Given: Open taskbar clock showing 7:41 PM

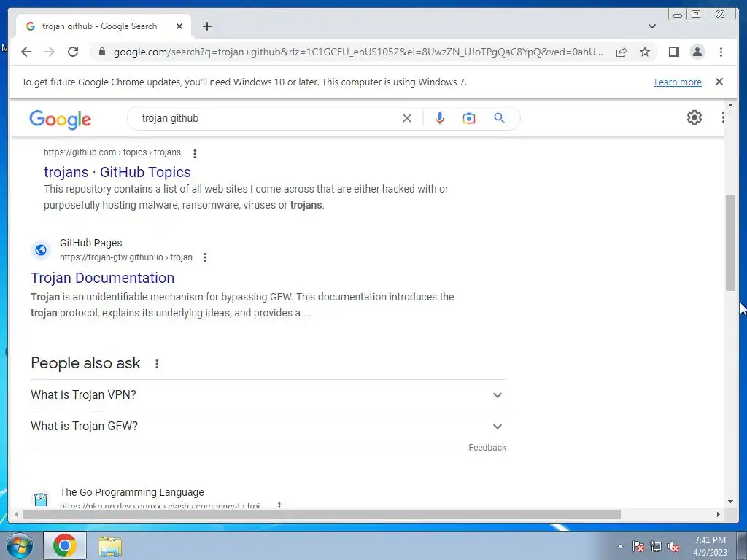Looking at the screenshot, I should click(710, 546).
